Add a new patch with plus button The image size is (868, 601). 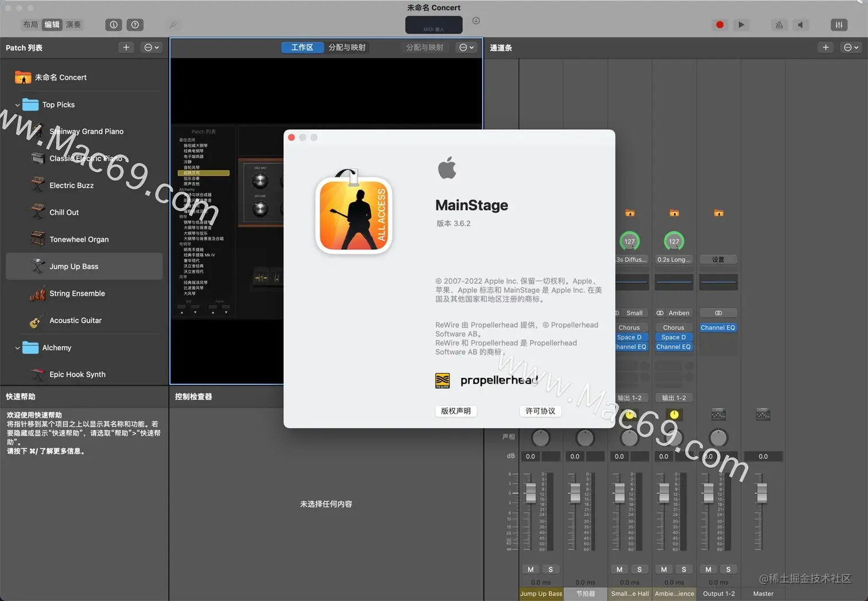pyautogui.click(x=126, y=48)
